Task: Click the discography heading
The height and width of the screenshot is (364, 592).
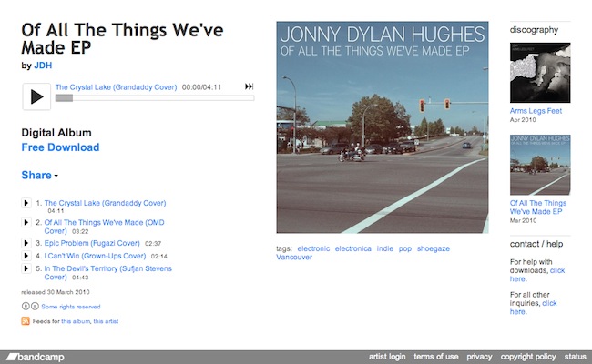Action: [x=534, y=30]
